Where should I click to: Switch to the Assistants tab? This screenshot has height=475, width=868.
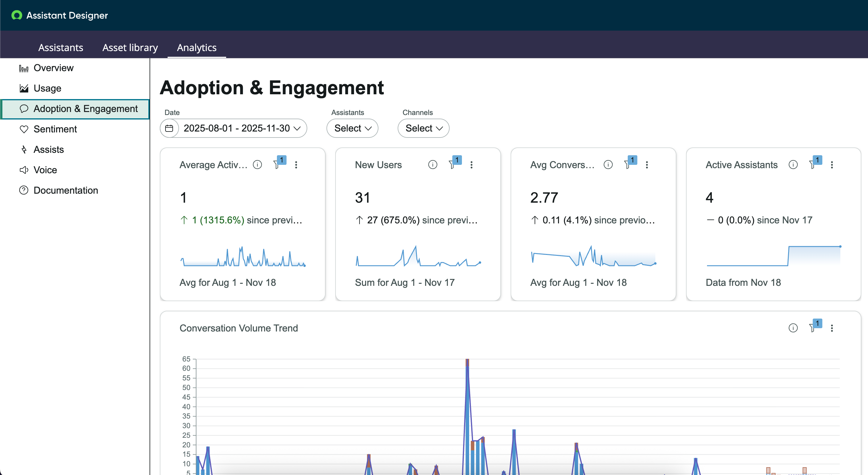coord(61,48)
